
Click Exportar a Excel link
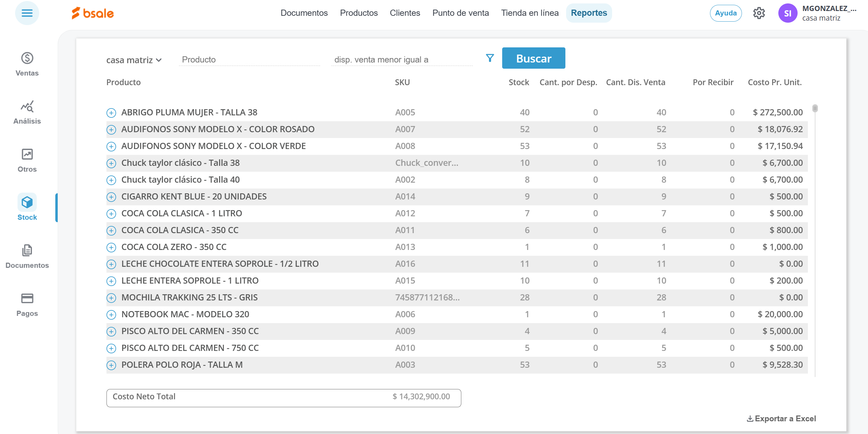[x=781, y=419]
